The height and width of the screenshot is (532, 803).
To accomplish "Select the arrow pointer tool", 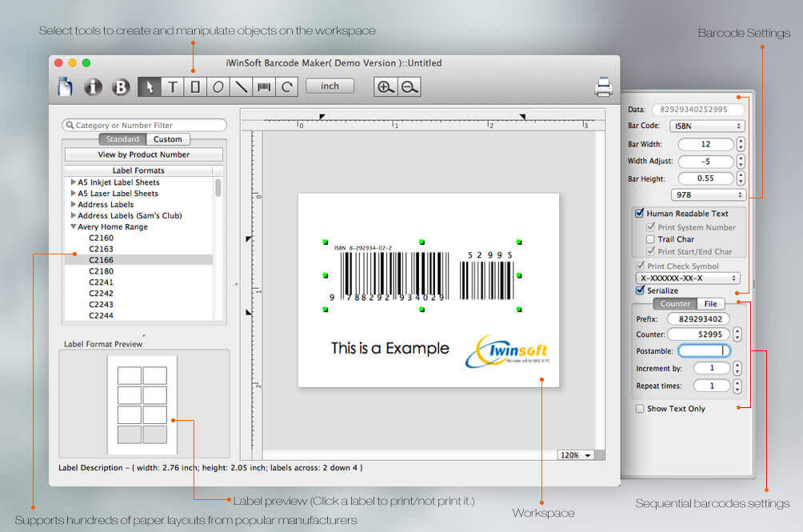I will (x=150, y=87).
